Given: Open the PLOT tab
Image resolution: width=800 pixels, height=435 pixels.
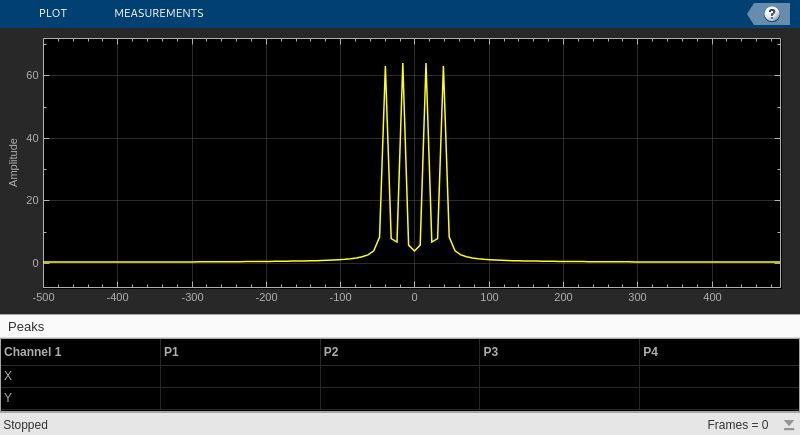Looking at the screenshot, I should 53,13.
